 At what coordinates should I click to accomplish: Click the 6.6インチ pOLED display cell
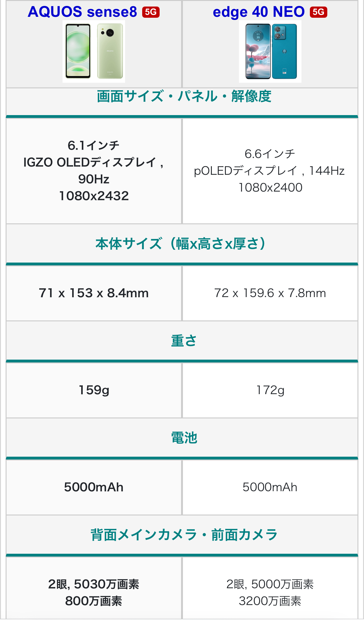(270, 170)
